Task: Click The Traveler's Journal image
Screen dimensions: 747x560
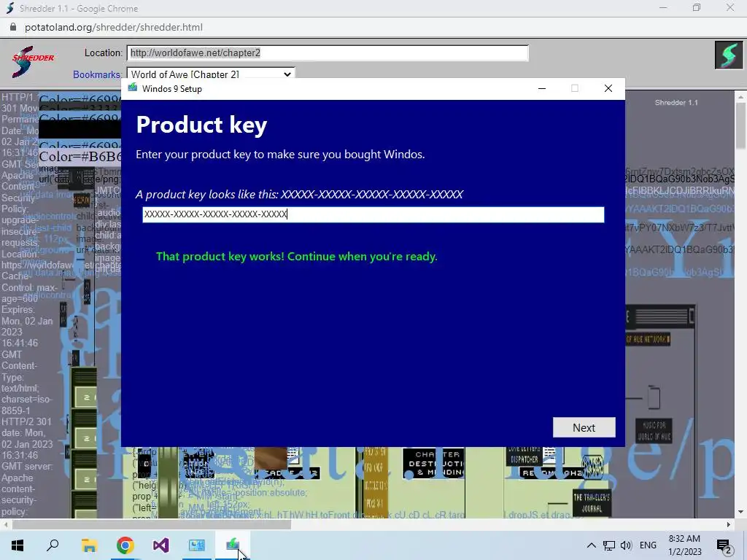Action: (x=591, y=502)
